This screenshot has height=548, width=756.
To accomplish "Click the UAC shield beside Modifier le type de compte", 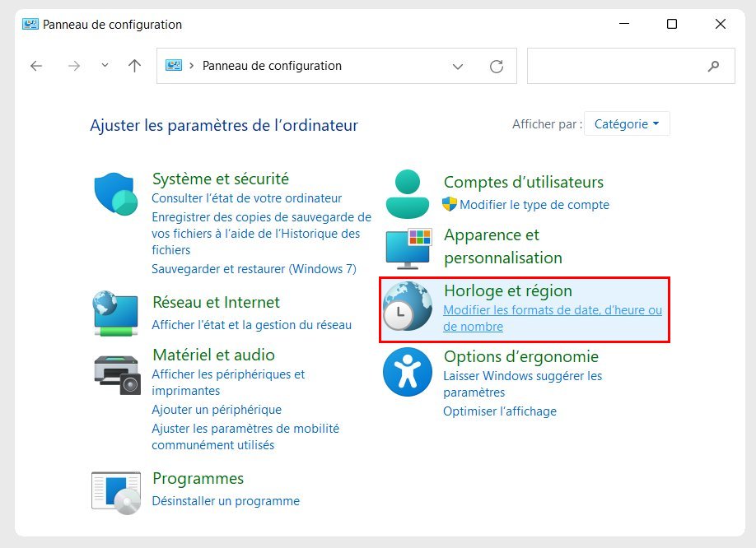I will pyautogui.click(x=450, y=204).
